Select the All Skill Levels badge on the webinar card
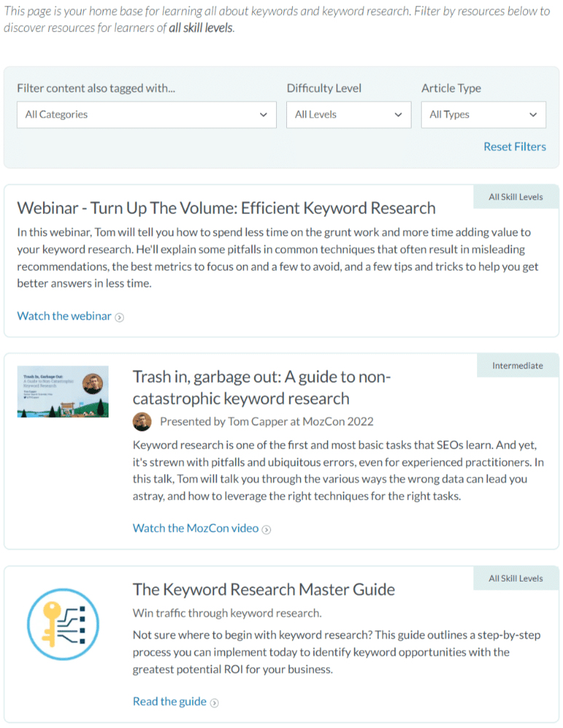This screenshot has height=728, width=563. (x=516, y=196)
